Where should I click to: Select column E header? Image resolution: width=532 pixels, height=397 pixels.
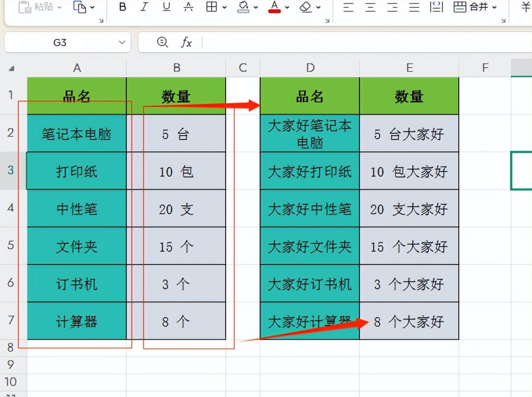point(409,68)
